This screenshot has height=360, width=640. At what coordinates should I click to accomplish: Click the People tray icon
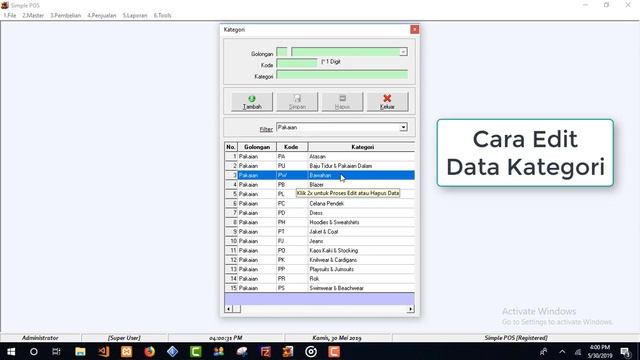tap(544, 351)
